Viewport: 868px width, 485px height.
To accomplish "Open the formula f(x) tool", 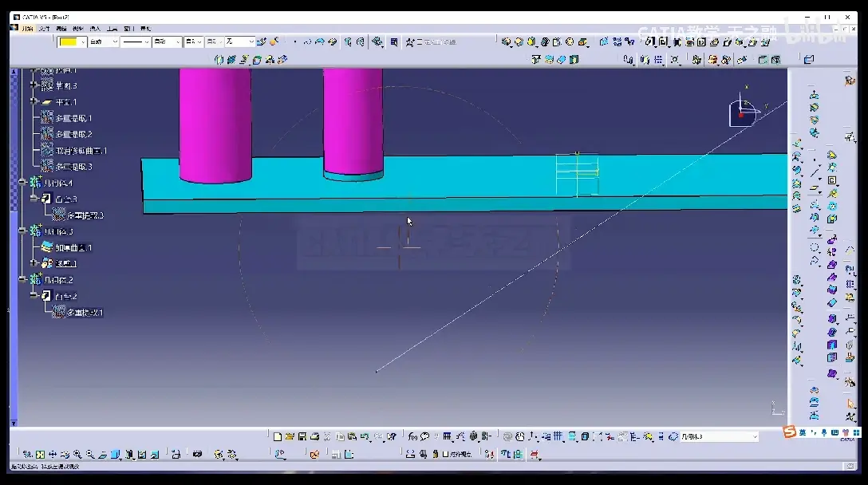I will point(412,437).
